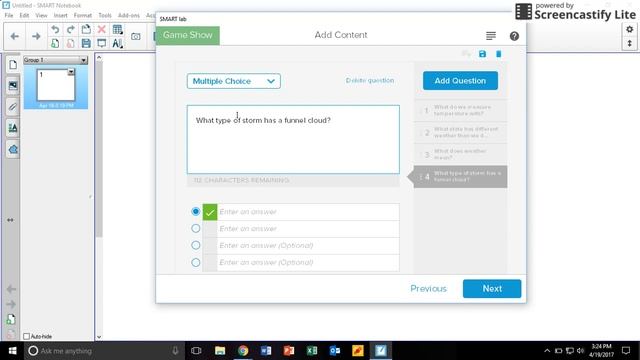Open the Properties side tab

(13, 128)
